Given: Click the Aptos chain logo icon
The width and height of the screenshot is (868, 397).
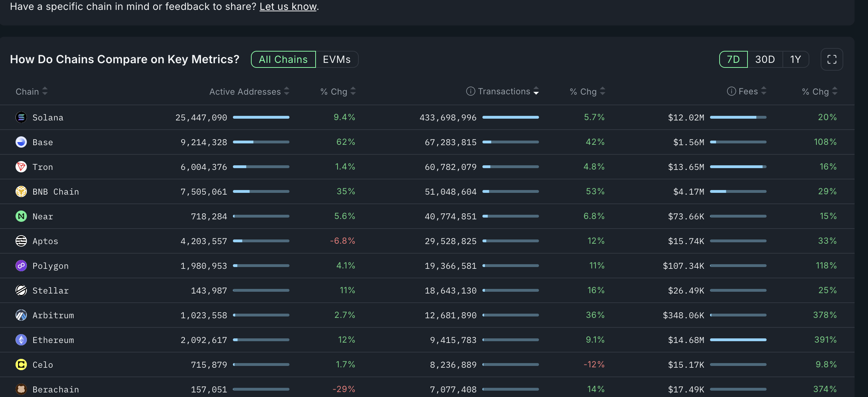Looking at the screenshot, I should (x=21, y=241).
